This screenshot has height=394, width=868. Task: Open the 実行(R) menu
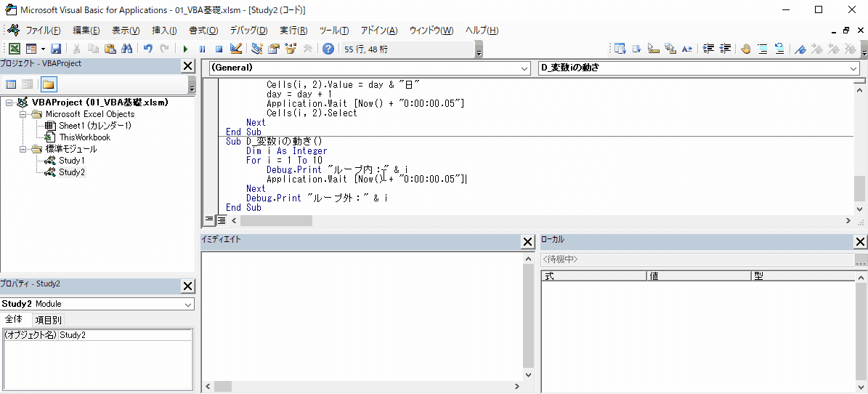point(294,31)
